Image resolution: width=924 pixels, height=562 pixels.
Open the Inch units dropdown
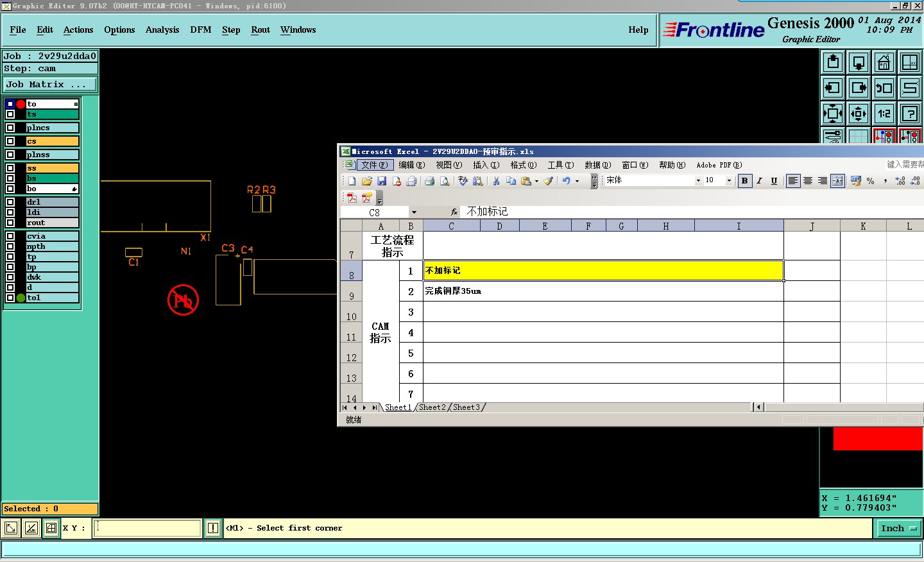point(898,529)
